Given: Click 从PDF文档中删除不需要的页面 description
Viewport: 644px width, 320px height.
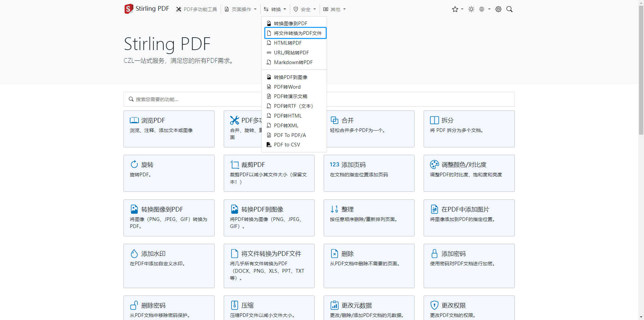Looking at the screenshot, I should pos(365,264).
